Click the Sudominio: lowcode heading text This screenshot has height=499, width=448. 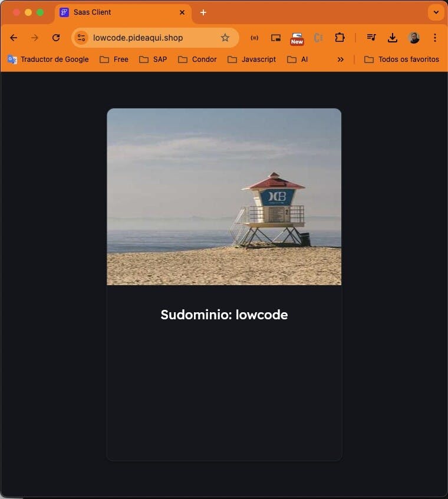pyautogui.click(x=224, y=315)
